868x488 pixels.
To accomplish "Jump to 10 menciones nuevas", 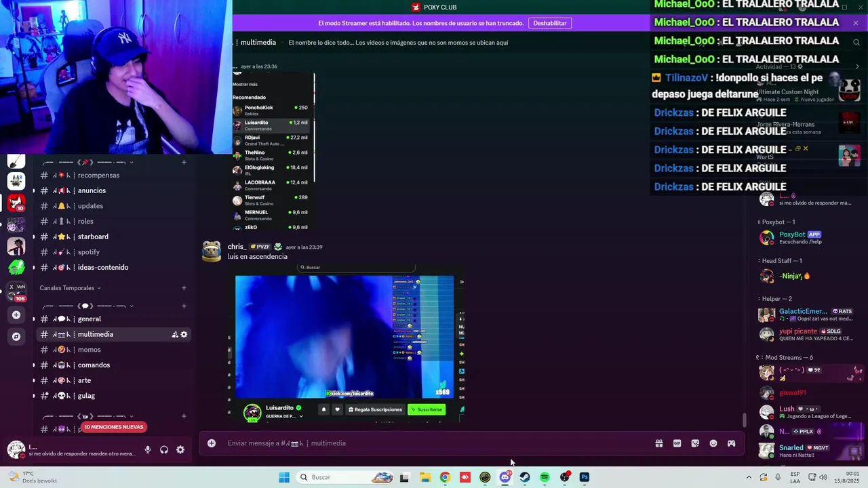I will 114,427.
